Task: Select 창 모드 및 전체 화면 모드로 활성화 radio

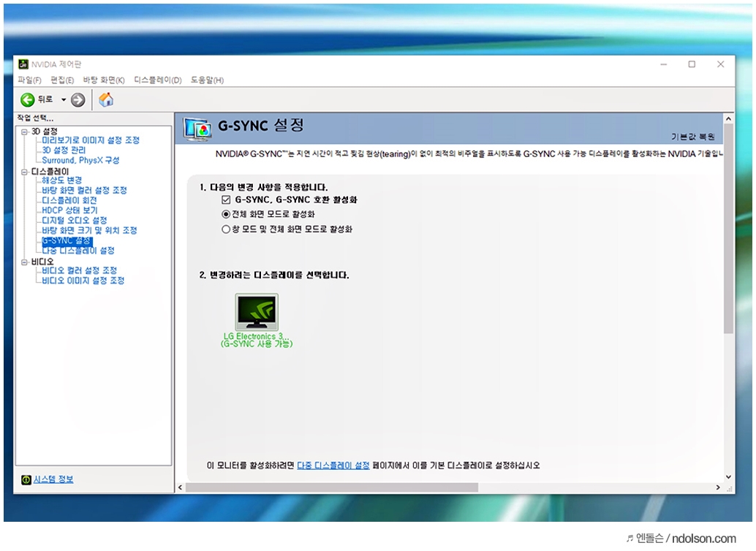Action: coord(226,229)
